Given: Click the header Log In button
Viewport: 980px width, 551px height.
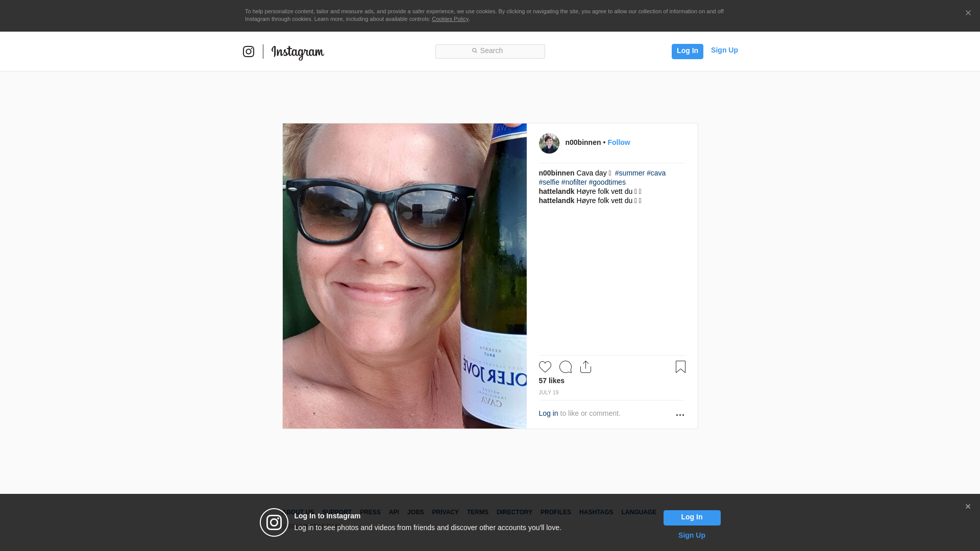Looking at the screenshot, I should 687,51.
